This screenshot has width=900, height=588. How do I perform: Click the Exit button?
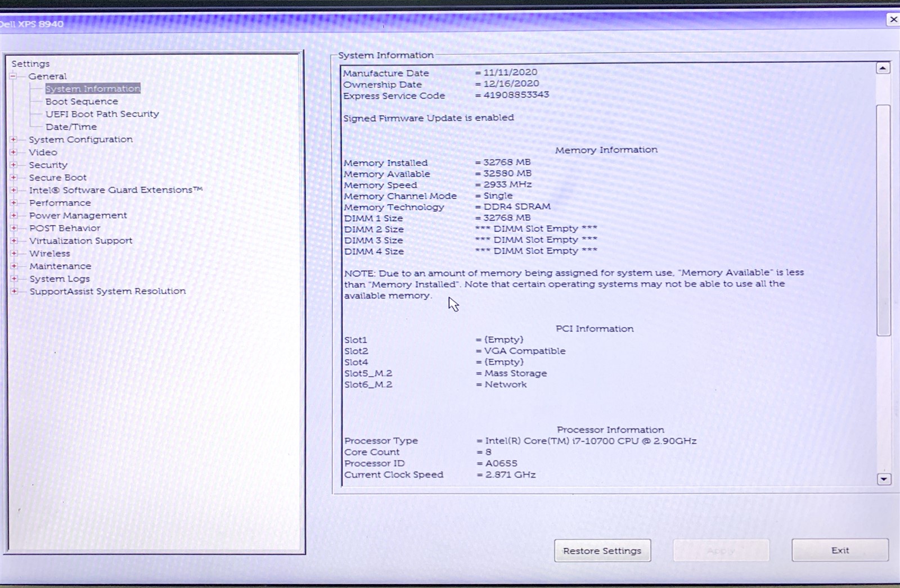pos(840,550)
